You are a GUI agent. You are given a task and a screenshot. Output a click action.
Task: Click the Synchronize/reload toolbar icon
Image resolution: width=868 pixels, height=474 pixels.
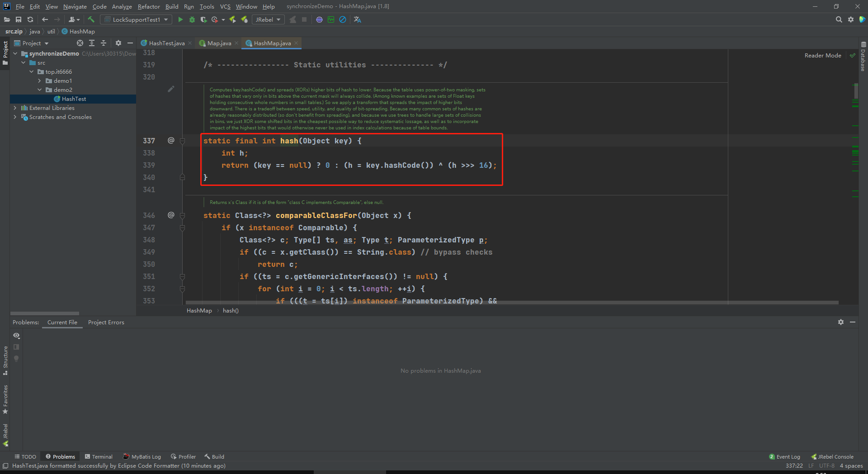coord(30,19)
